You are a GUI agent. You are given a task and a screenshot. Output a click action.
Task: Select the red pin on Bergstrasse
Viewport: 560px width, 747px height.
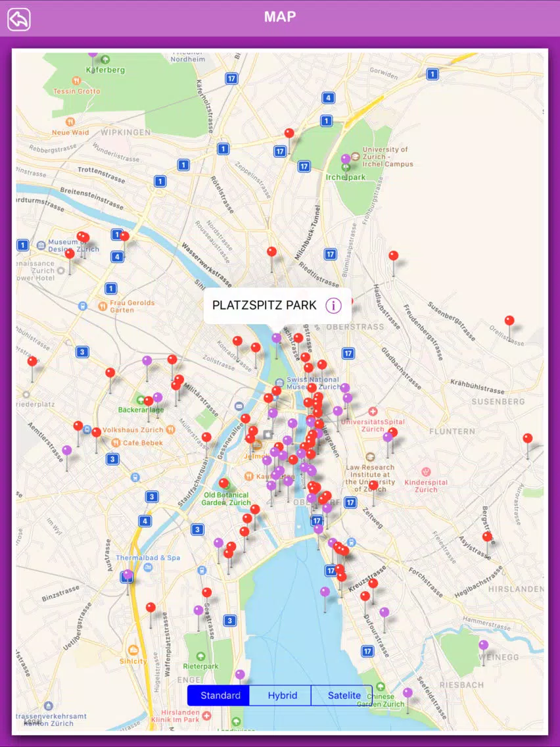point(487,537)
